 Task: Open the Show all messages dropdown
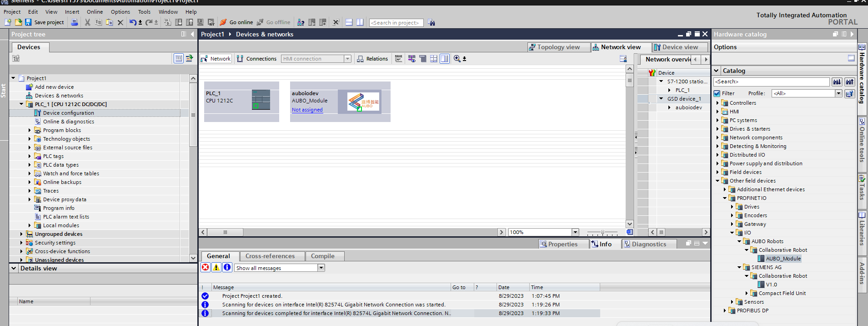point(321,268)
